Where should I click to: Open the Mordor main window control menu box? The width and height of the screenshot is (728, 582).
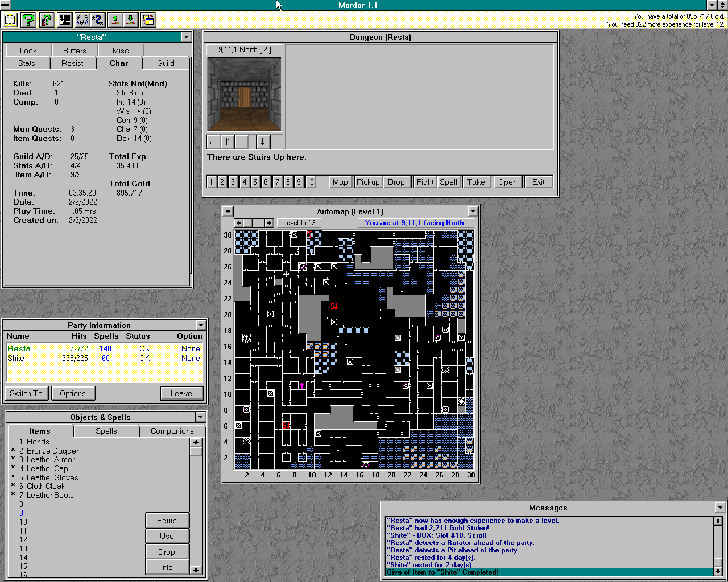pyautogui.click(x=5, y=5)
